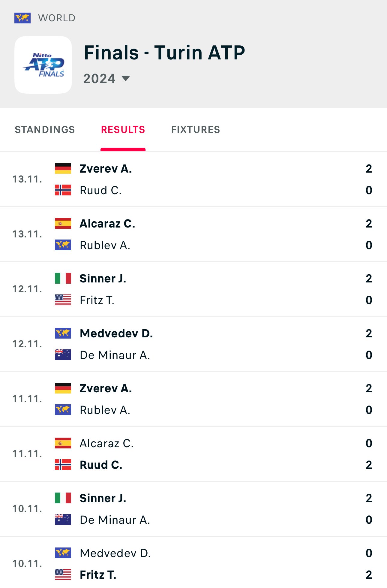Switch to the Standings tab

(x=45, y=130)
